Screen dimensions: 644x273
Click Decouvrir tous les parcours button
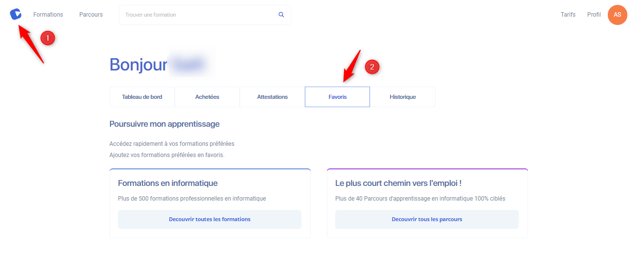[427, 219]
